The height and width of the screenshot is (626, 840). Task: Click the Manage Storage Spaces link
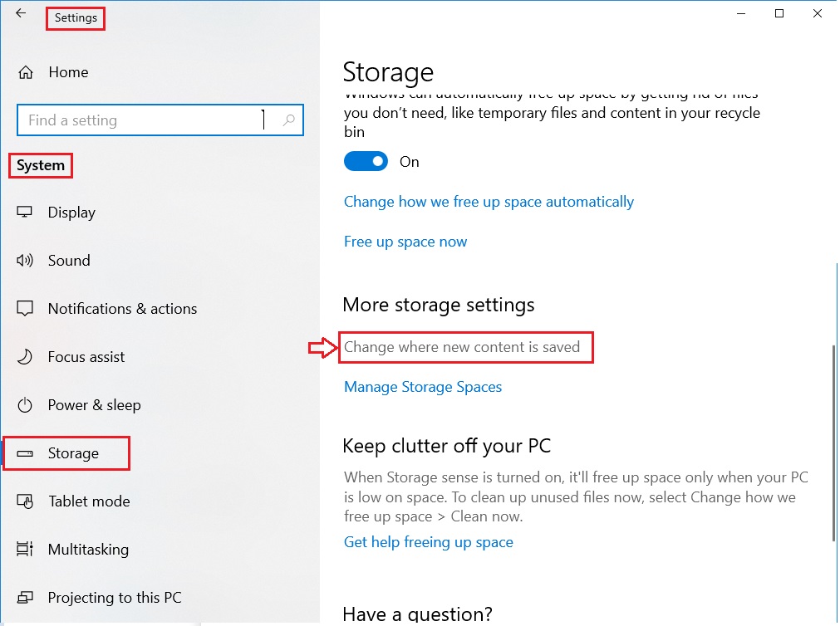point(423,387)
